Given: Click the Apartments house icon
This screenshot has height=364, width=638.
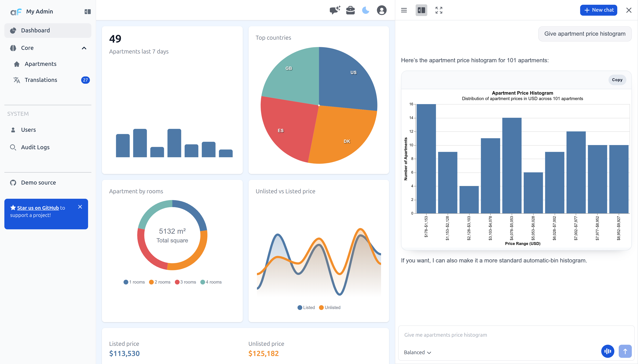Looking at the screenshot, I should (x=17, y=64).
